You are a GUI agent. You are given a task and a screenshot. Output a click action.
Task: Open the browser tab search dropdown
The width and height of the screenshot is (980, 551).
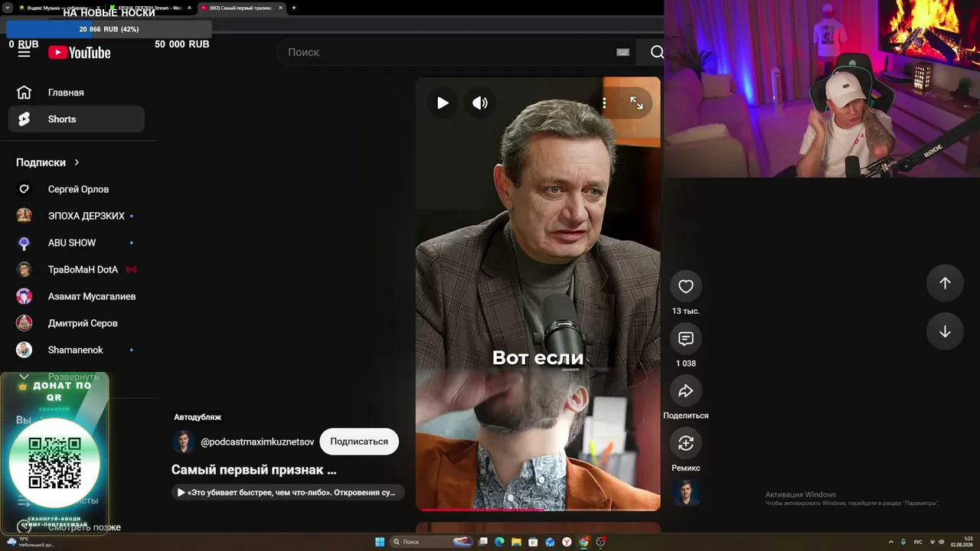7,8
